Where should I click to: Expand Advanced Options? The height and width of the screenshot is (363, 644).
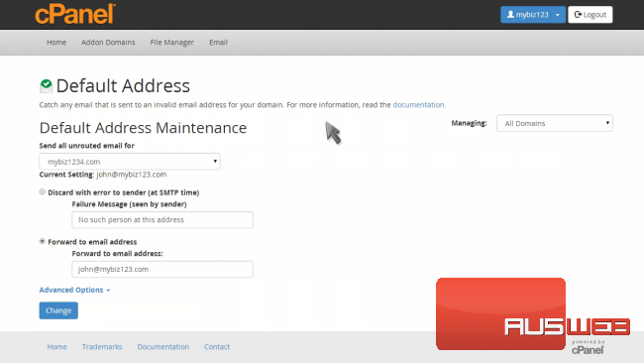74,290
